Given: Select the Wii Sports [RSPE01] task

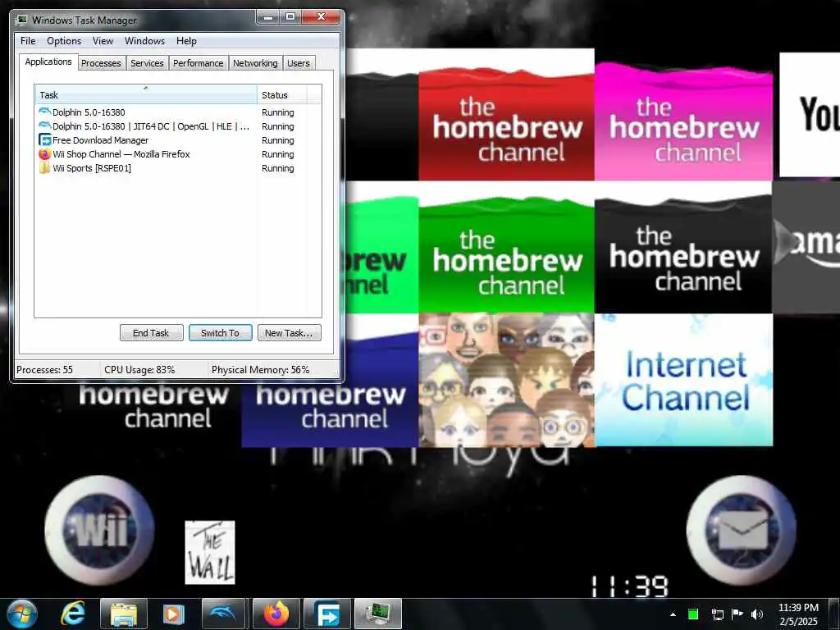Looking at the screenshot, I should click(x=178, y=168).
